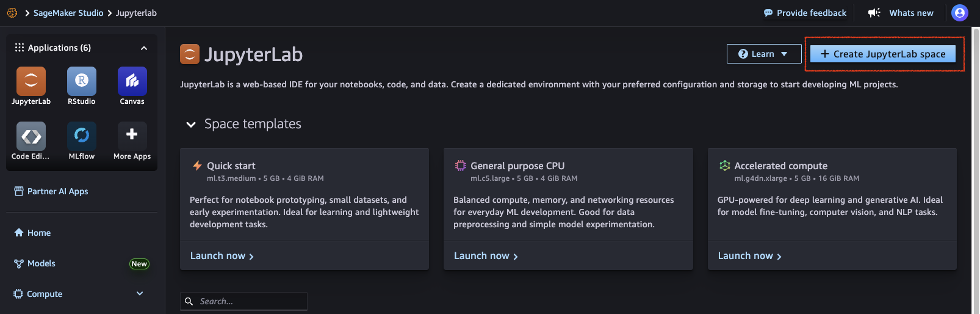Click the SageMaker Studio breadcrumb link

(x=68, y=13)
